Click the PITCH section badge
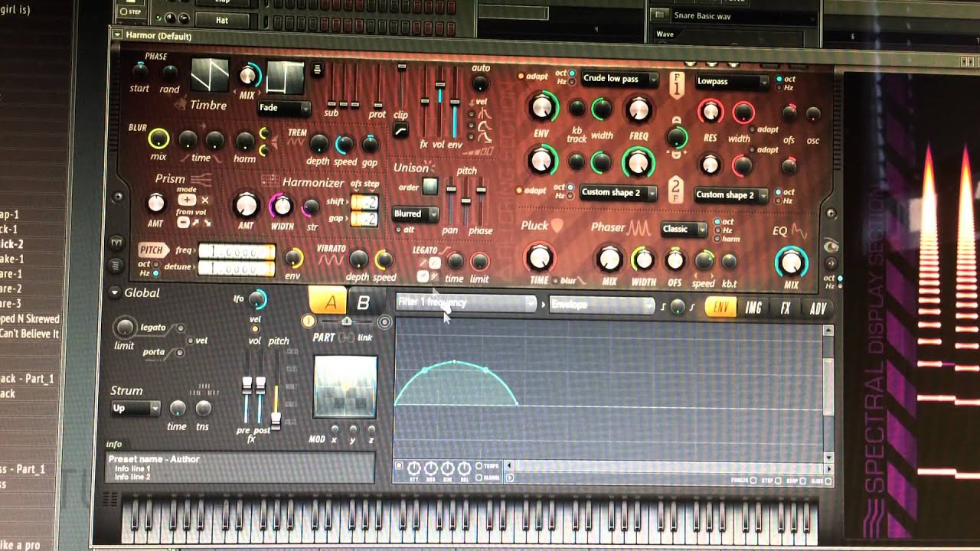Viewport: 980px width, 551px height. [154, 250]
